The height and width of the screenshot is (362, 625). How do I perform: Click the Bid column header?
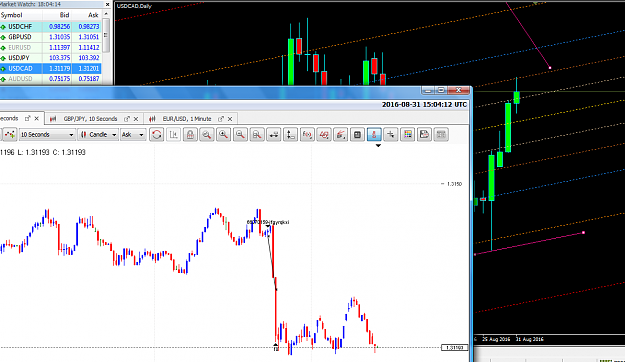click(57, 15)
